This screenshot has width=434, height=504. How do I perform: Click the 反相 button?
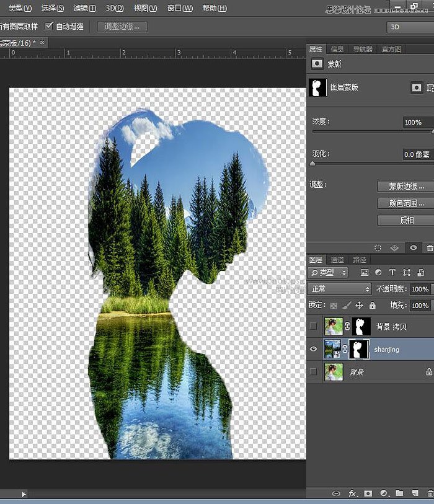(406, 221)
